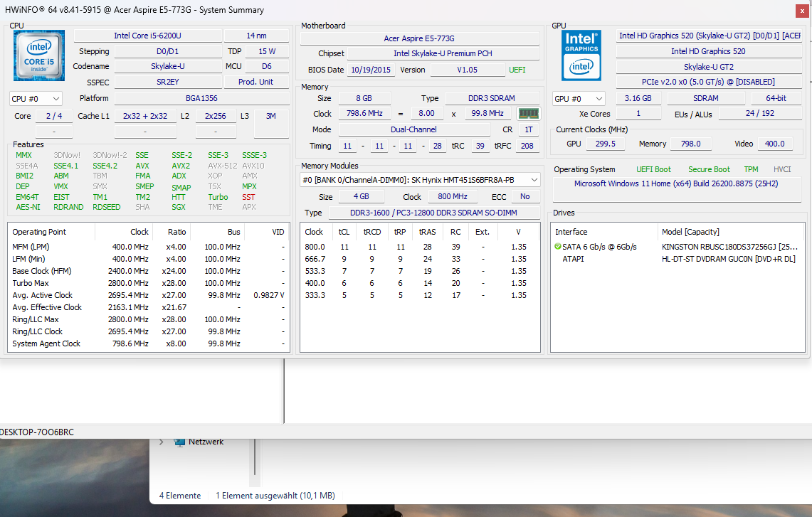Click the Acer Aspire E5-773G motherboard field
Viewport: 812px width, 517px height.
coord(419,38)
